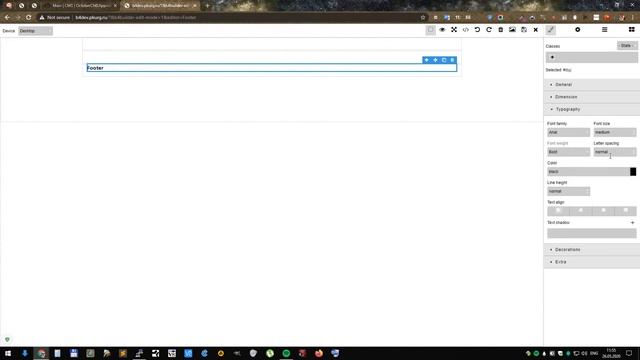Undo the last change in the editor toolbar
This screenshot has width=640, height=360.
click(x=477, y=30)
